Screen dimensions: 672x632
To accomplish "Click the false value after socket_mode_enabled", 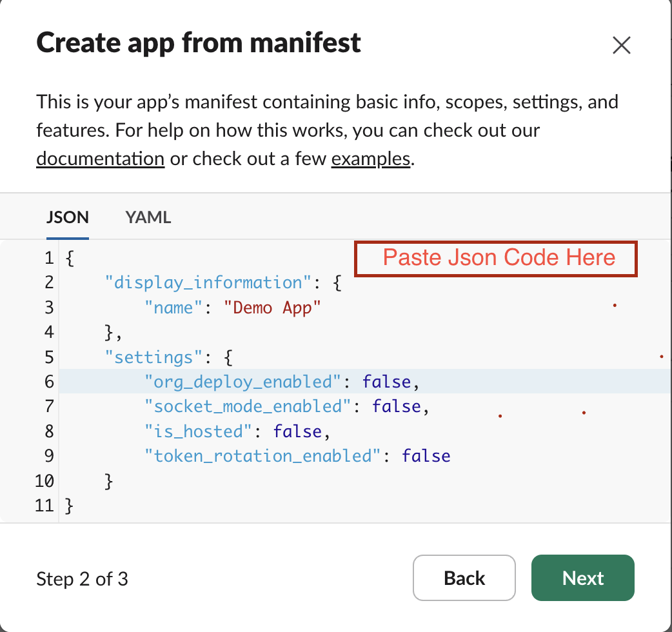I will 396,407.
